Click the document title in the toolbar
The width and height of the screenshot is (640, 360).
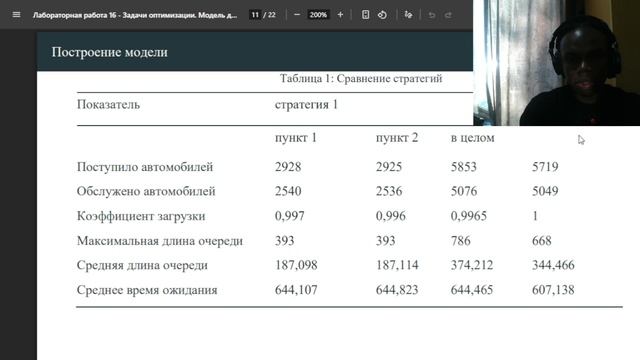tap(135, 15)
